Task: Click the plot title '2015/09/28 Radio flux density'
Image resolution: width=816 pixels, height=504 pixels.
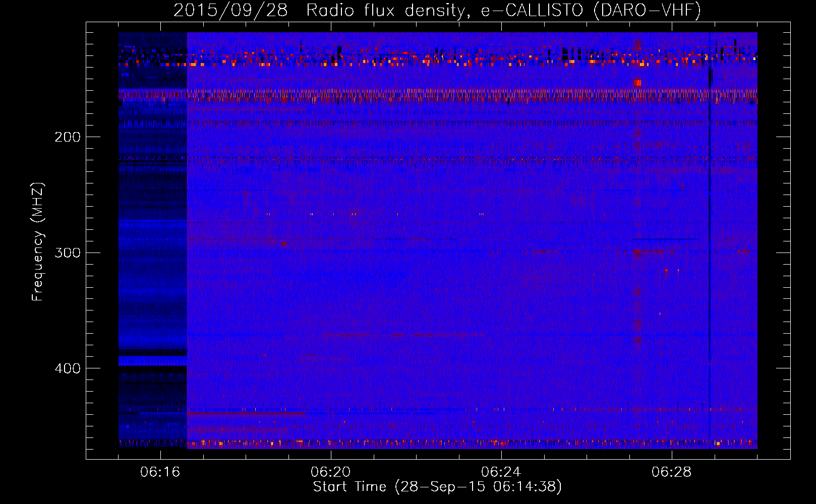Action: pyautogui.click(x=437, y=10)
